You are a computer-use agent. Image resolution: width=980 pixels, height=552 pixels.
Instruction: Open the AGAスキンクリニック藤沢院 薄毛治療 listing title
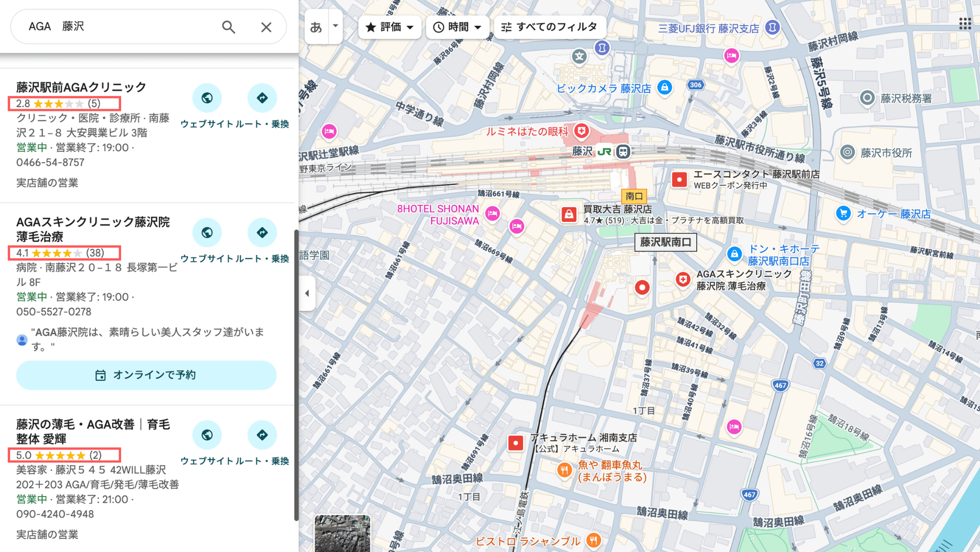[93, 229]
